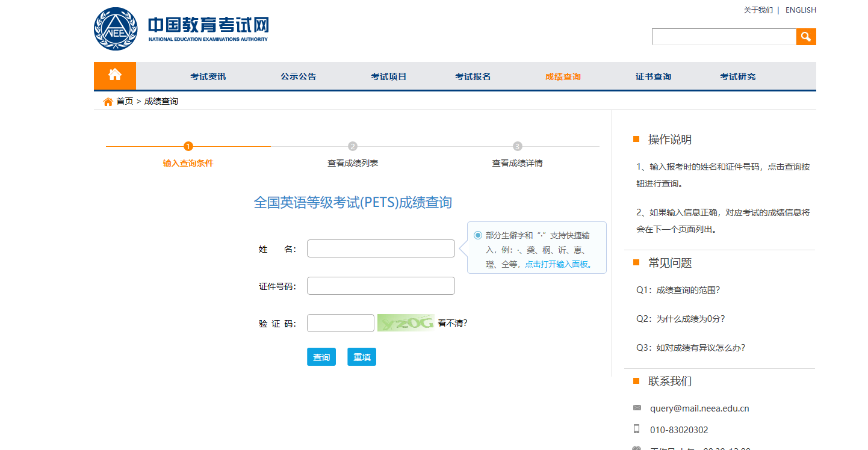Viewport: 868px width, 450px height.
Task: Click the orange home icon in navbar
Action: click(x=115, y=75)
